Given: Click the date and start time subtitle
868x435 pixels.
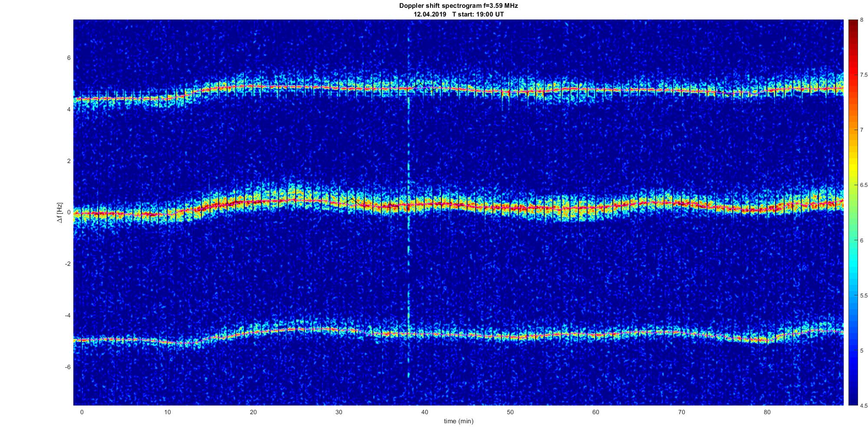Looking at the screenshot, I should coord(458,14).
